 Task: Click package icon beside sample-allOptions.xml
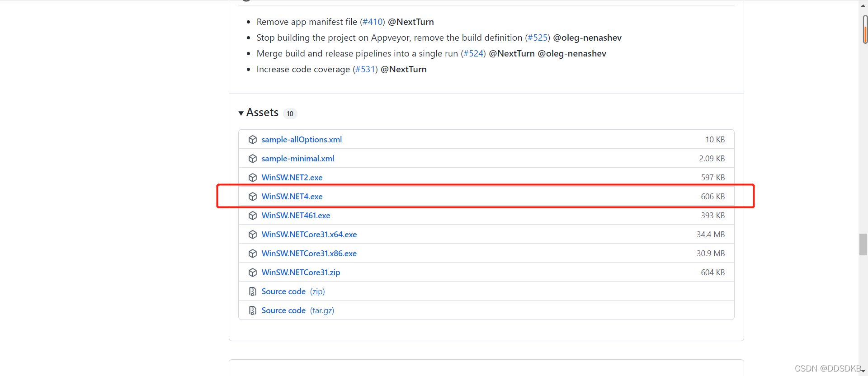tap(253, 140)
